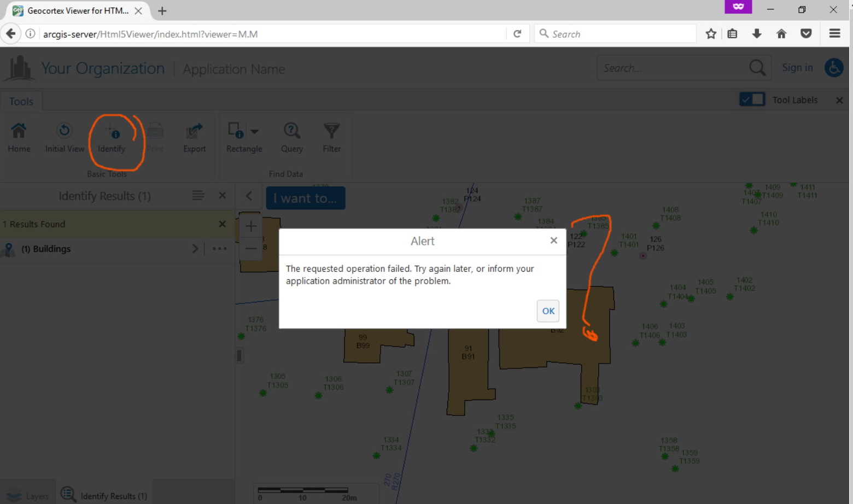Click the browser address bar
The image size is (853, 504).
click(273, 34)
